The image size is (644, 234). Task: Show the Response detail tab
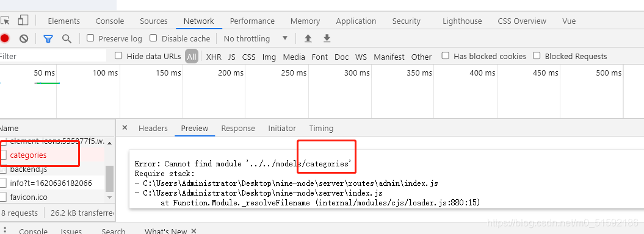(x=238, y=128)
